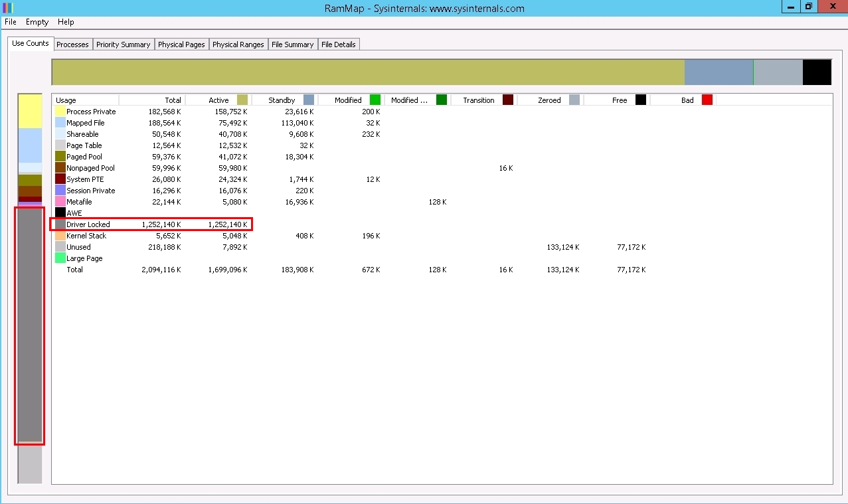Select the Metafile row label

pos(79,202)
